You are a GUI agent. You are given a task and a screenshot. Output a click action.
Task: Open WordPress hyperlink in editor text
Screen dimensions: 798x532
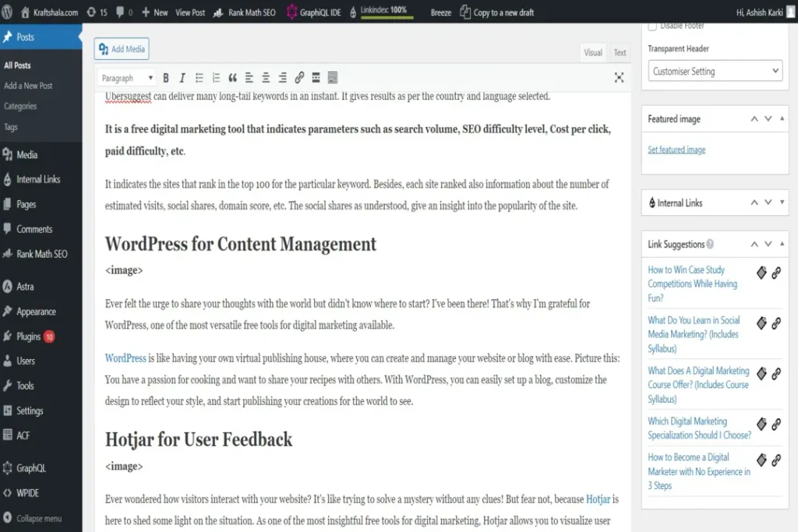pyautogui.click(x=125, y=358)
